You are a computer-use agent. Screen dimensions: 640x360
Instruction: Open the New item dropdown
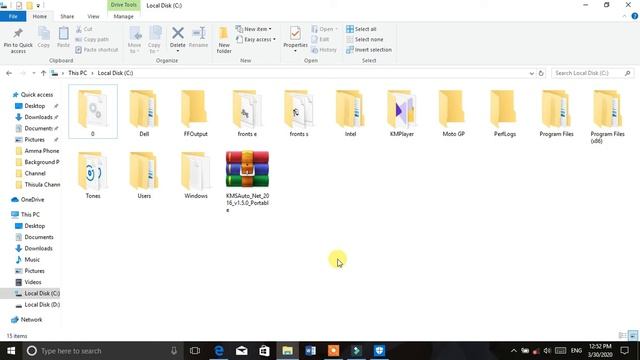point(253,29)
